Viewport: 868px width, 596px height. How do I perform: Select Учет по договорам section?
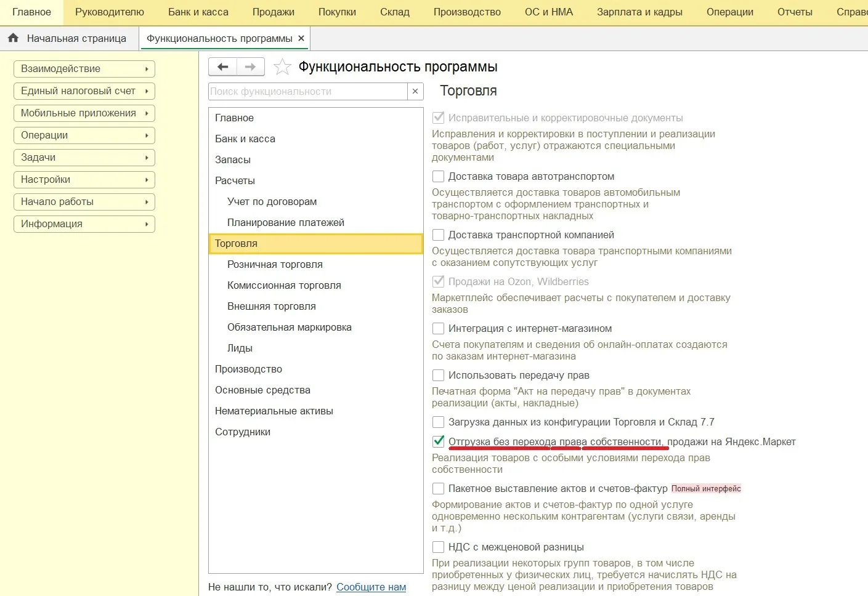point(316,201)
